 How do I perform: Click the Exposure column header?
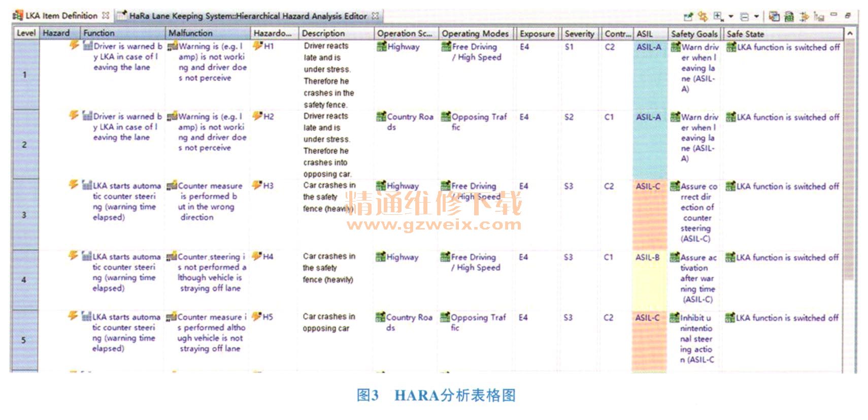[537, 34]
